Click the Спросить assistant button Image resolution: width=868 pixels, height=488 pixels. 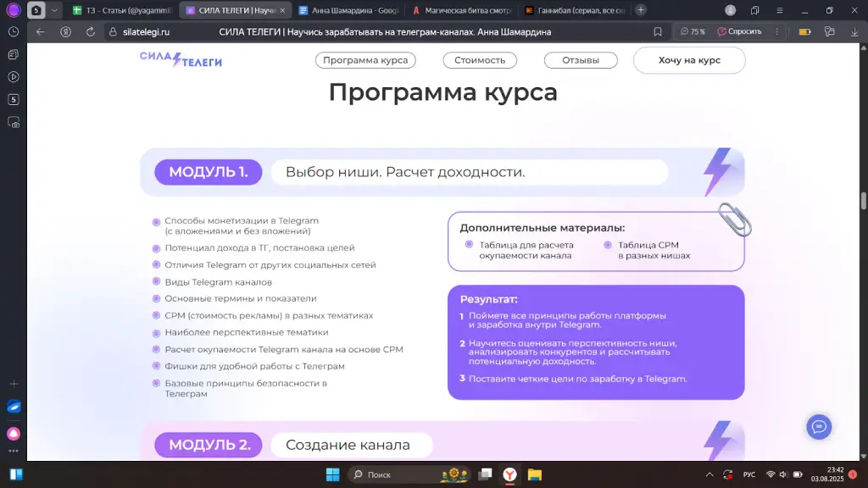tap(739, 32)
